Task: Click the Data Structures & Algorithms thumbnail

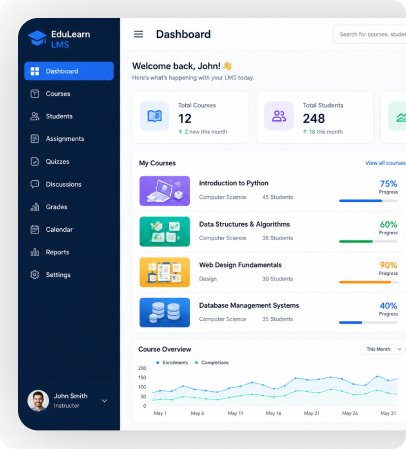Action: tap(165, 231)
